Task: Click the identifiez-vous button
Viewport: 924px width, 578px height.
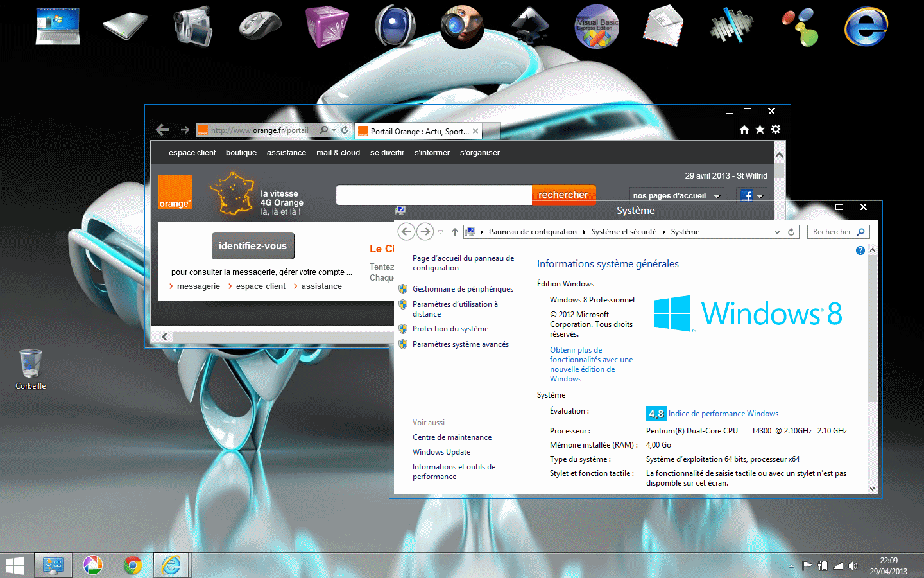Action: pyautogui.click(x=253, y=246)
